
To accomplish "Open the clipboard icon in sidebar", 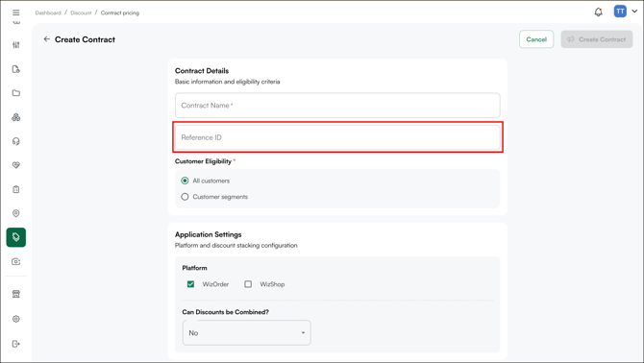I will coord(16,189).
